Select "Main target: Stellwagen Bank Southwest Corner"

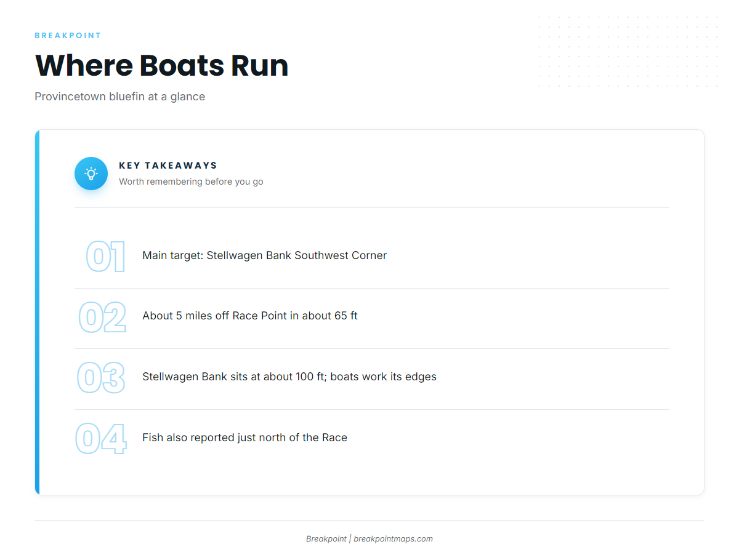coord(264,255)
